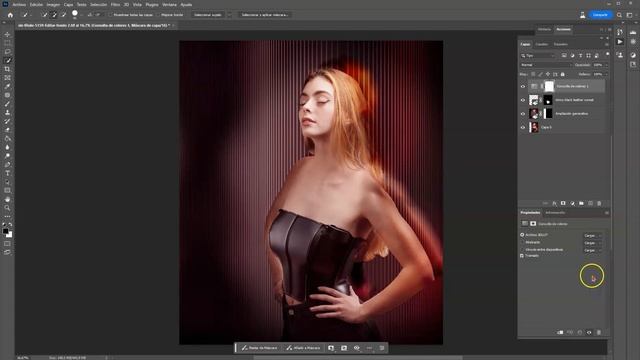Image resolution: width=640 pixels, height=360 pixels.
Task: Click add layer mask icon in Capas panel
Action: click(x=563, y=203)
